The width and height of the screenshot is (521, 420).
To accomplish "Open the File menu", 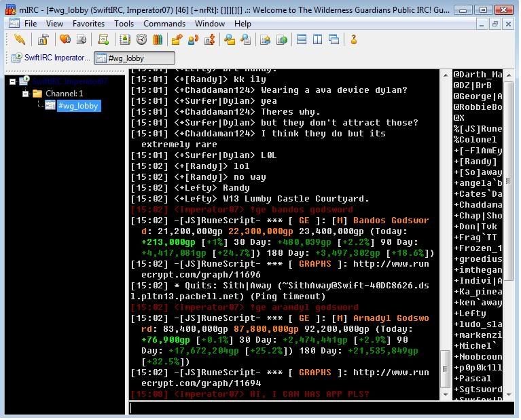I will point(31,24).
